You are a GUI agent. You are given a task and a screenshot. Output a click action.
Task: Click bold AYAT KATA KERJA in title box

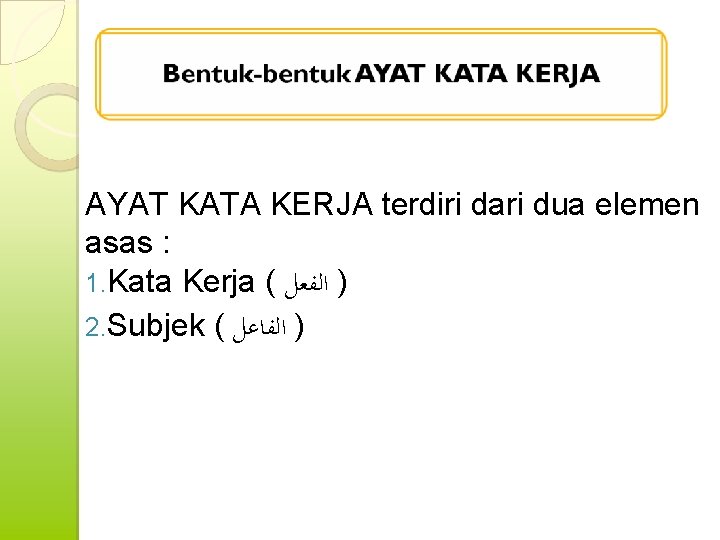pyautogui.click(x=478, y=74)
